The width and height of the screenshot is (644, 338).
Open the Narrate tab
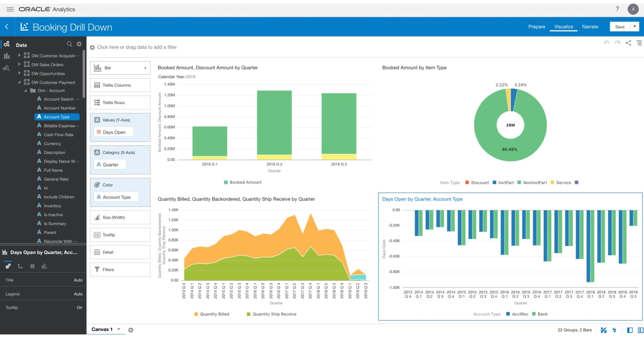(x=590, y=26)
